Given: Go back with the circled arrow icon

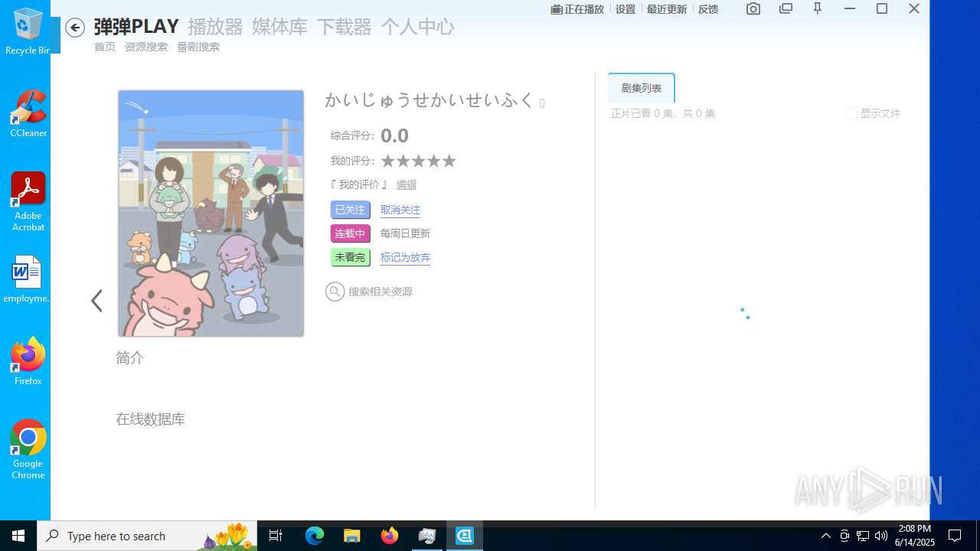Looking at the screenshot, I should 74,28.
